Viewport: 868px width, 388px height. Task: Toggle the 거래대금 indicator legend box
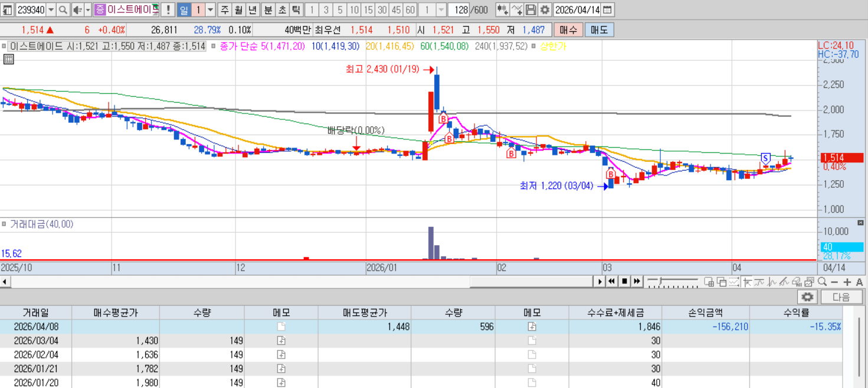click(x=5, y=224)
